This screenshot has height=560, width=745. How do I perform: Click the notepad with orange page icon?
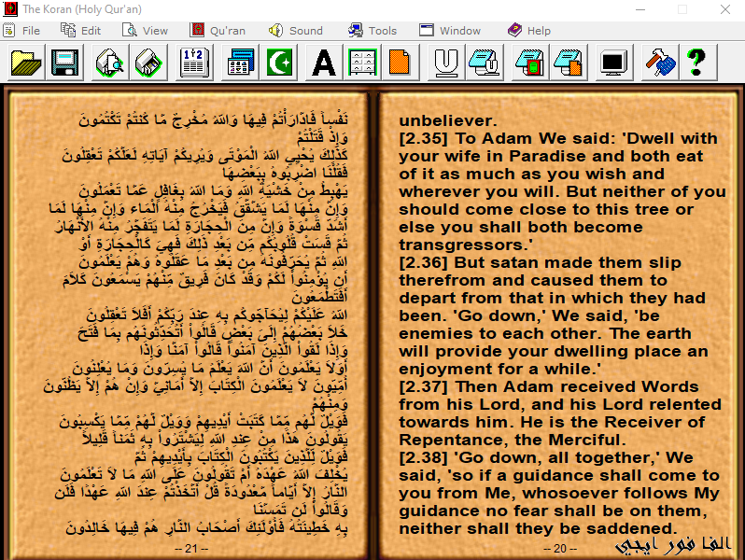click(x=568, y=63)
